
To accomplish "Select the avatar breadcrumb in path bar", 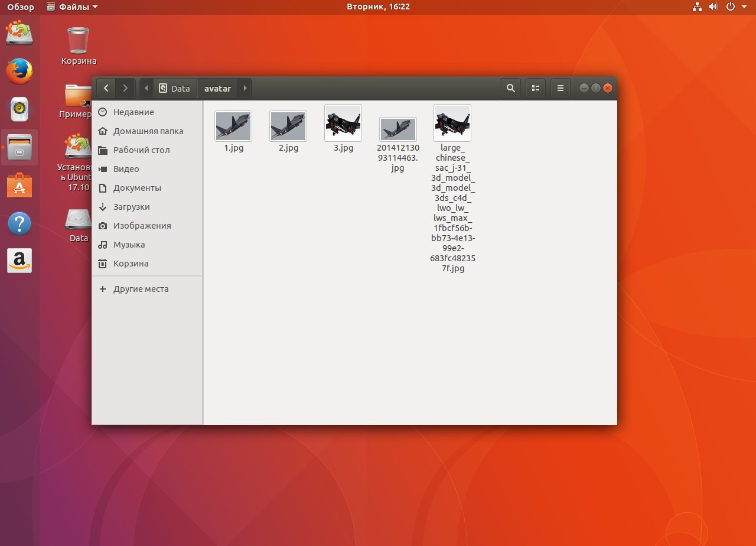I will [x=217, y=89].
